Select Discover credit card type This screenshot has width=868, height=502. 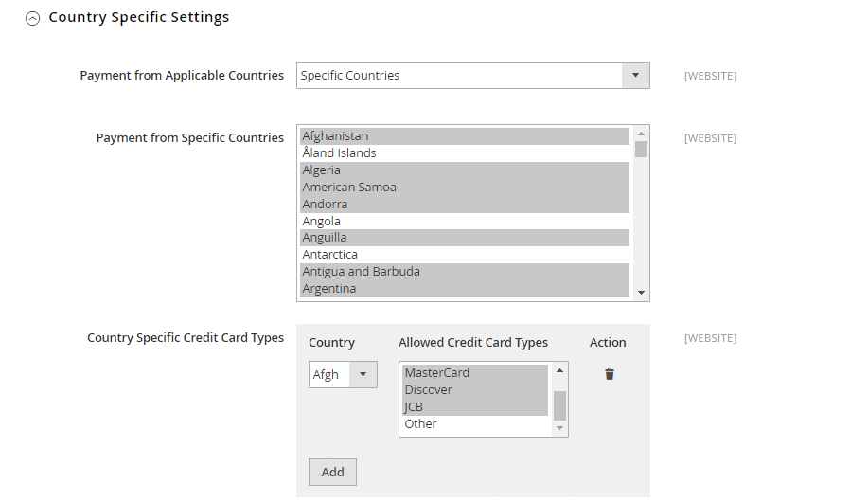point(474,390)
